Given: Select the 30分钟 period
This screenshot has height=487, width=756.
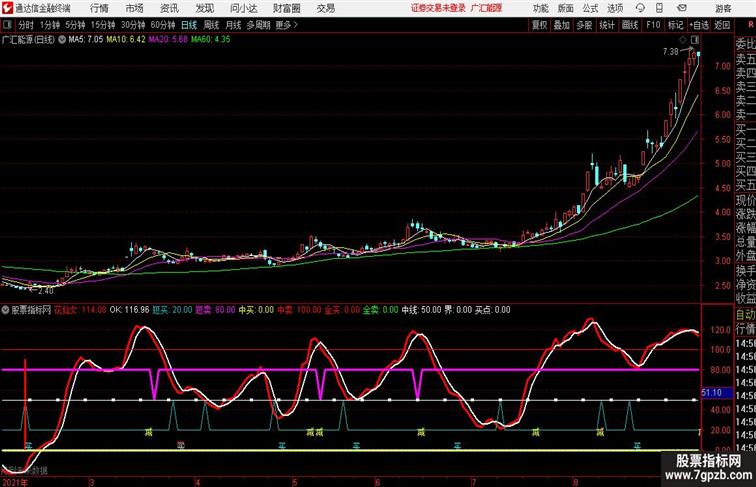Looking at the screenshot, I should (x=133, y=25).
